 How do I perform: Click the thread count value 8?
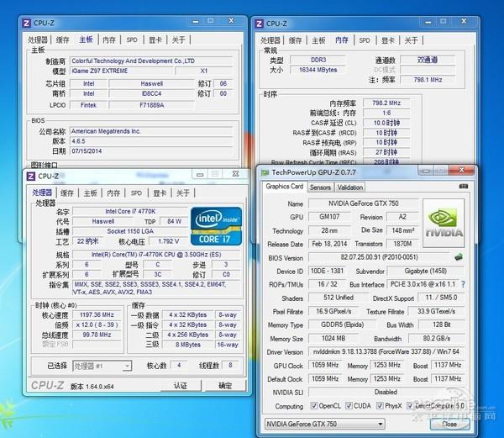(x=230, y=366)
